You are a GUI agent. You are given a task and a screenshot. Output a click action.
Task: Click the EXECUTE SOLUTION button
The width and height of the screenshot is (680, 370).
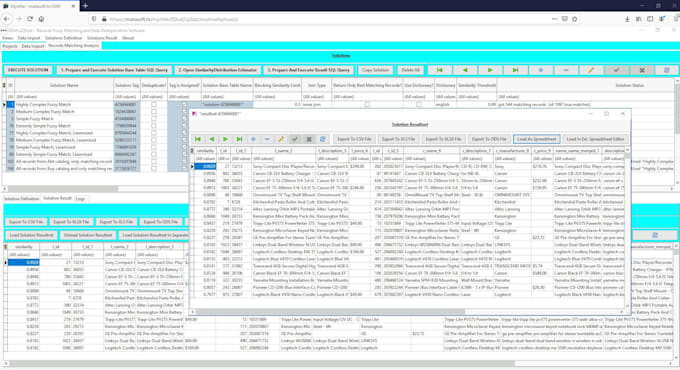coord(28,70)
